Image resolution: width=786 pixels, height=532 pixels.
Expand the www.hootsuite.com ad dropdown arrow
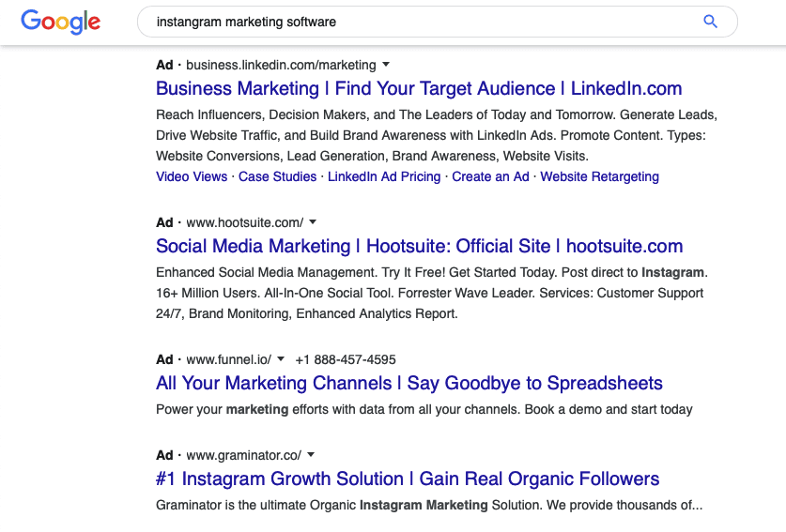click(x=313, y=222)
